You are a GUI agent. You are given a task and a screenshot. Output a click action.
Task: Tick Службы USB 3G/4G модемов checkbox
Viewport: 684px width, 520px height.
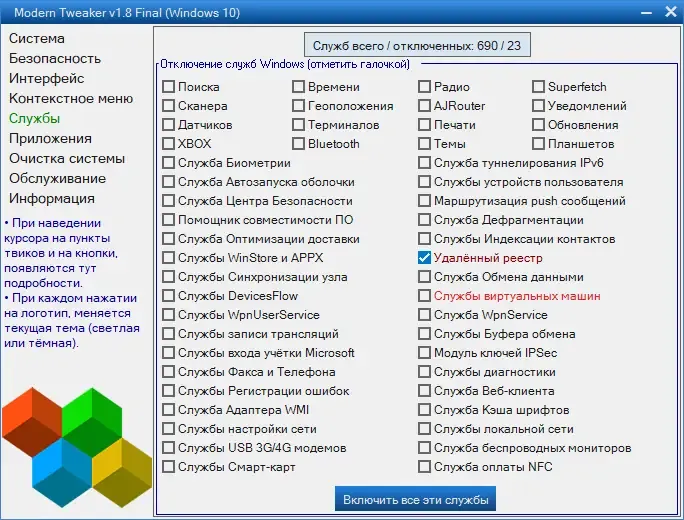pyautogui.click(x=168, y=448)
